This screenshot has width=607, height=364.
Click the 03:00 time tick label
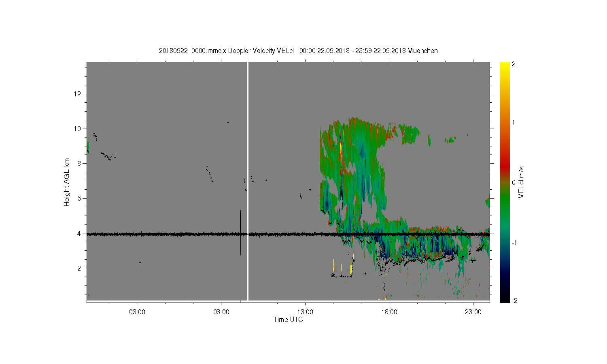click(137, 312)
